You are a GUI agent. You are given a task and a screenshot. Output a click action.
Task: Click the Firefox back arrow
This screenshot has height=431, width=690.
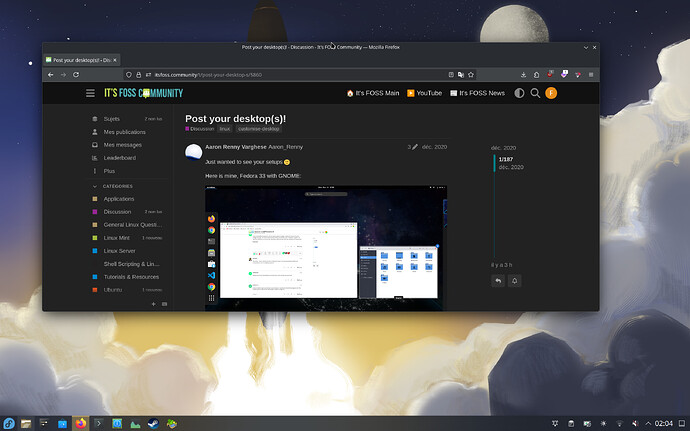coord(51,75)
